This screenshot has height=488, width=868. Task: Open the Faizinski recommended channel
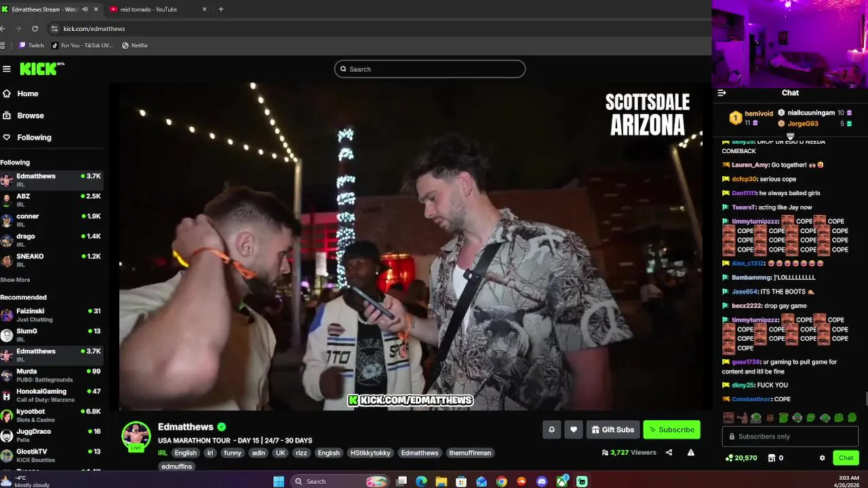pyautogui.click(x=52, y=315)
